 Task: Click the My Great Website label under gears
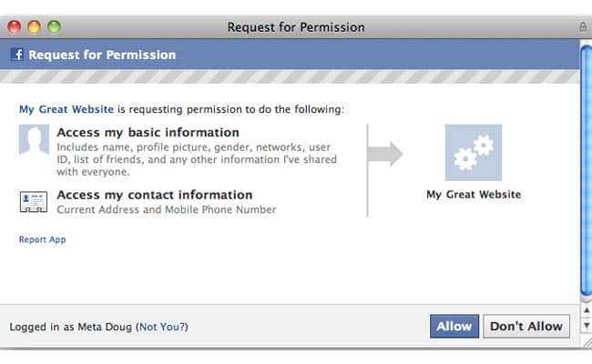(473, 195)
